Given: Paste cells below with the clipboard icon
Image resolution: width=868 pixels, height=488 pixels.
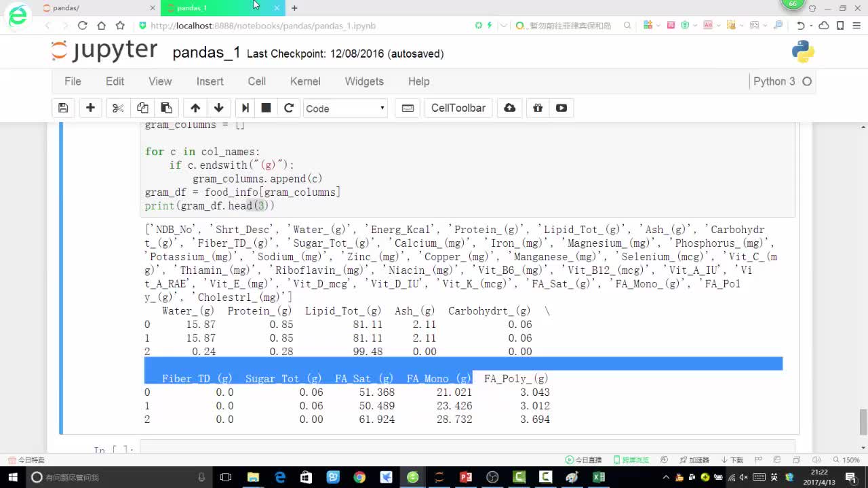Looking at the screenshot, I should [x=166, y=108].
